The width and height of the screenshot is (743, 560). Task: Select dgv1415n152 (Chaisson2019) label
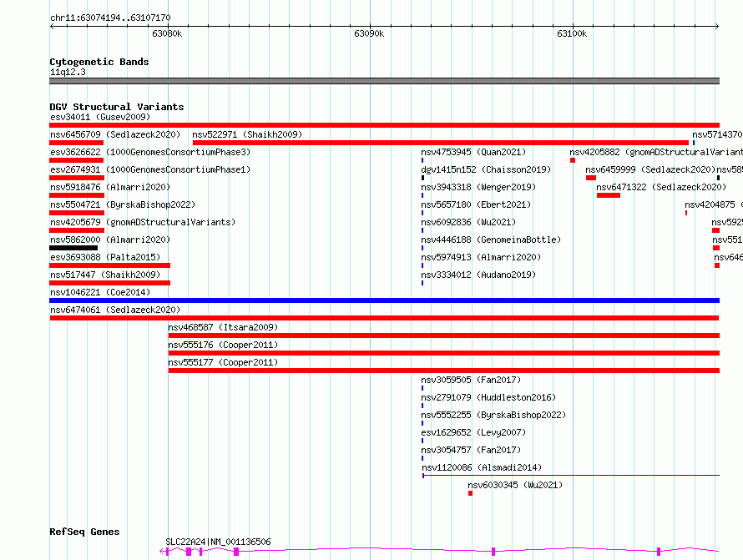coord(486,169)
